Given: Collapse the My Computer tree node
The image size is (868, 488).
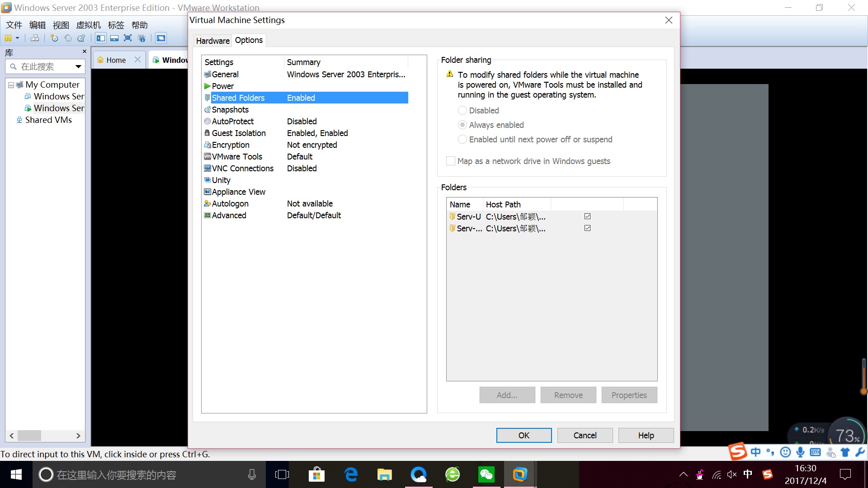Looking at the screenshot, I should [x=11, y=84].
